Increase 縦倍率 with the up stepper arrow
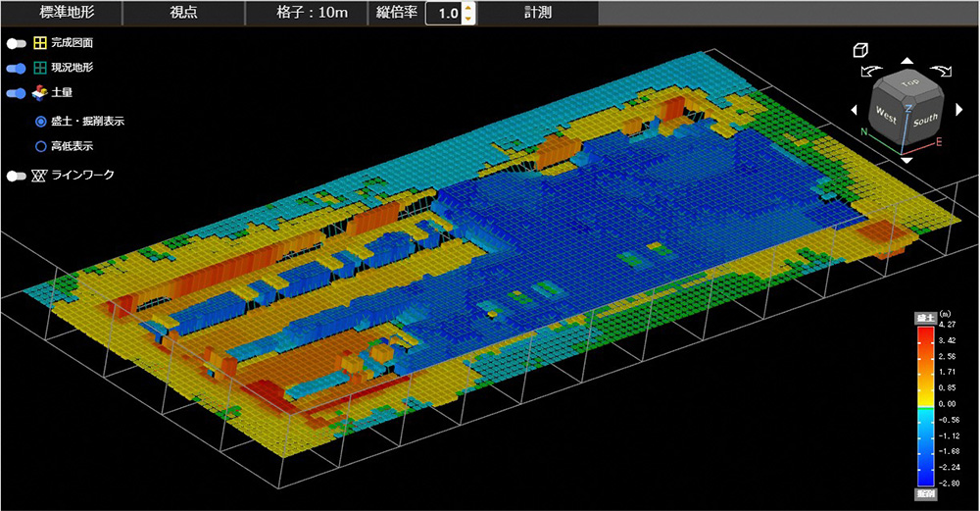This screenshot has width=980, height=511. coord(468,8)
